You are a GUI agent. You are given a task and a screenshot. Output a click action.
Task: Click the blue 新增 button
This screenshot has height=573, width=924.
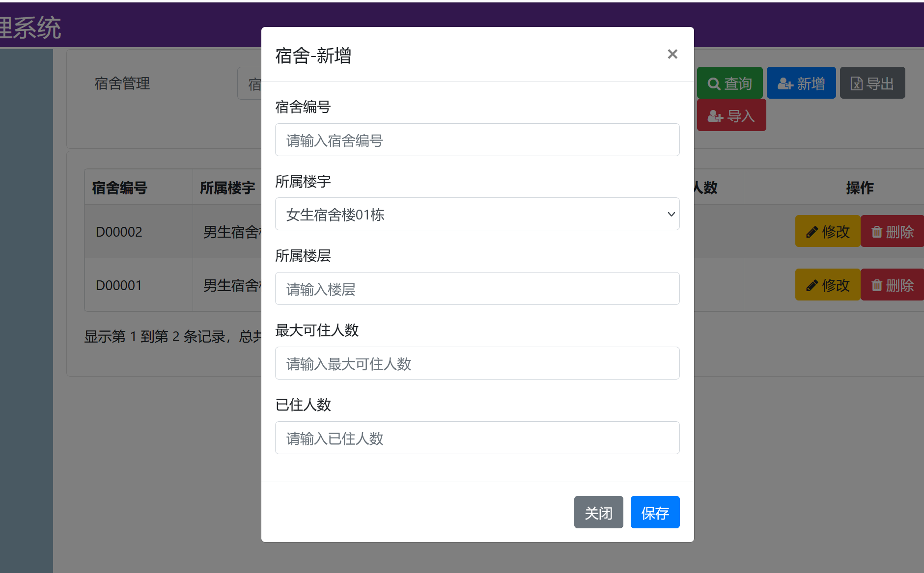point(801,83)
